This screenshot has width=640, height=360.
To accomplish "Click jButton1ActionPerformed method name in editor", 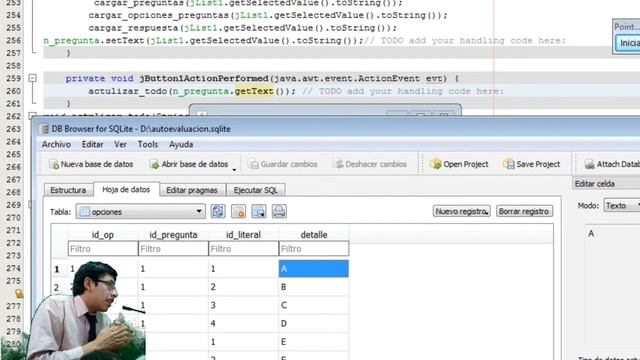I will [x=204, y=78].
